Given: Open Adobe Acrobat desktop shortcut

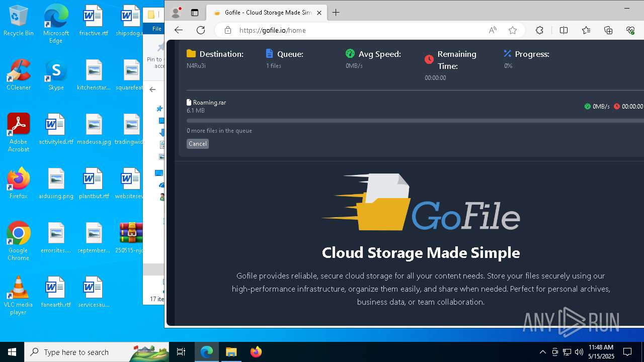Looking at the screenshot, I should [19, 132].
